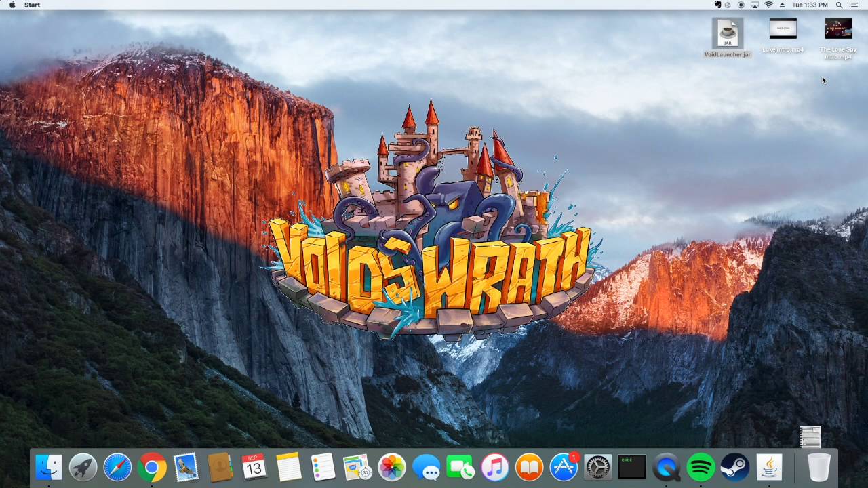Select Luke intro.mp4 video on desktop
Viewport: 868px width, 488px height.
783,35
